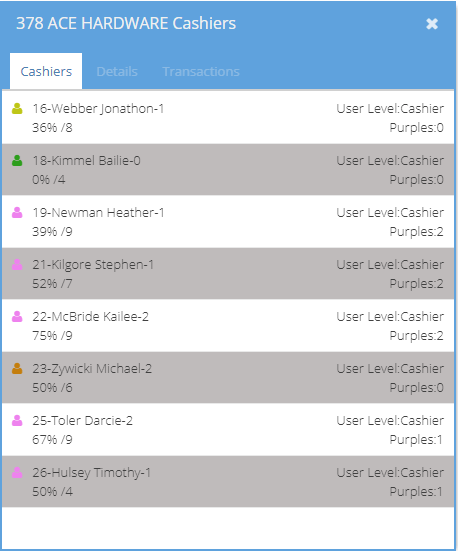The width and height of the screenshot is (458, 551).
Task: Click the orange user icon for Zywicki Michael
Action: click(x=17, y=369)
